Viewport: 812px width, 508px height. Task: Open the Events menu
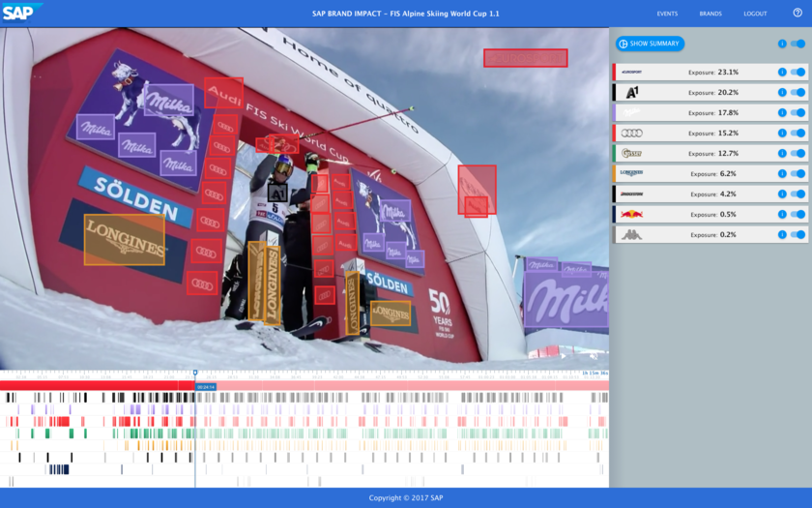point(667,14)
